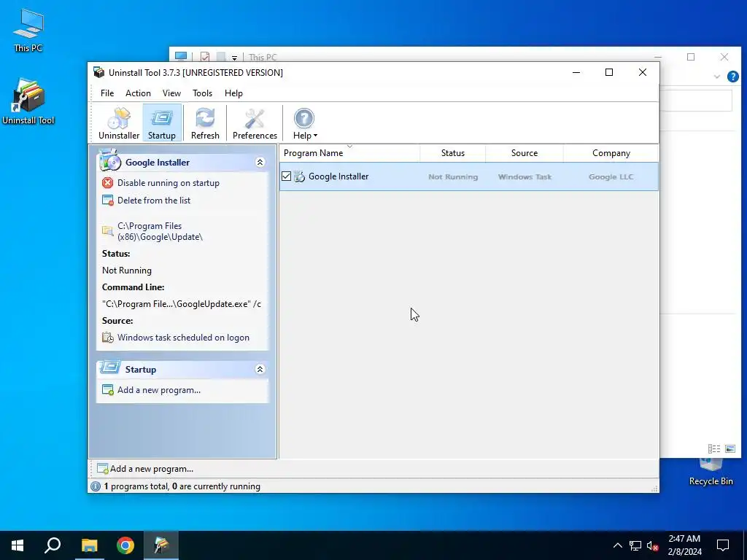Sort by the Company column header
The image size is (747, 560).
tap(611, 153)
